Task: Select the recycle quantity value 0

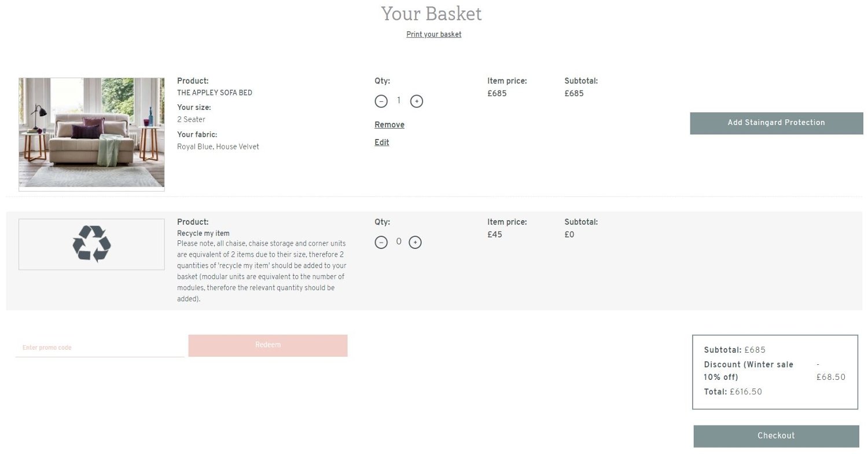Action: tap(398, 242)
